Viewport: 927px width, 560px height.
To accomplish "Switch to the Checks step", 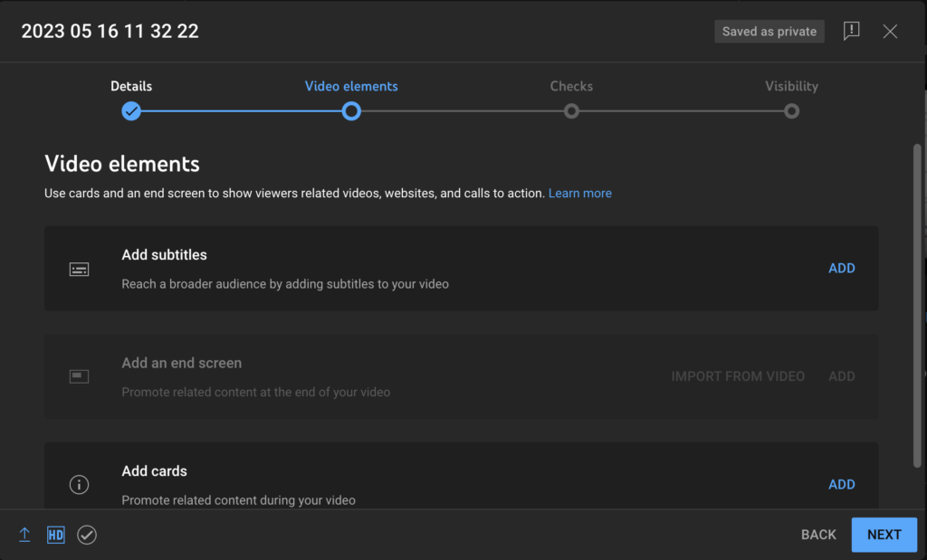I will tap(571, 86).
